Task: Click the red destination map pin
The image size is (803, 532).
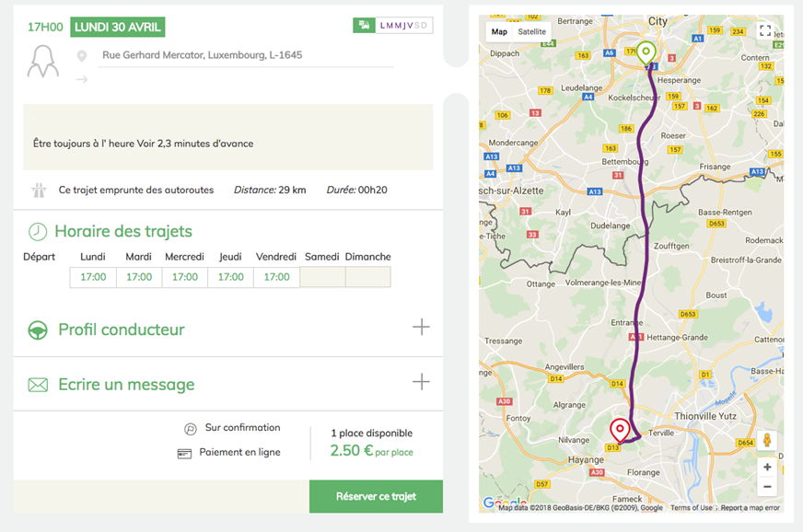Action: 620,430
